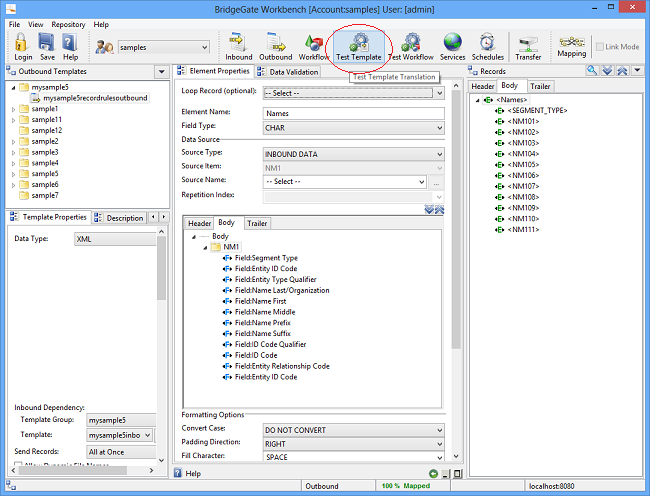Click the green back arrow in Help bar
The image size is (650, 496).
433,474
